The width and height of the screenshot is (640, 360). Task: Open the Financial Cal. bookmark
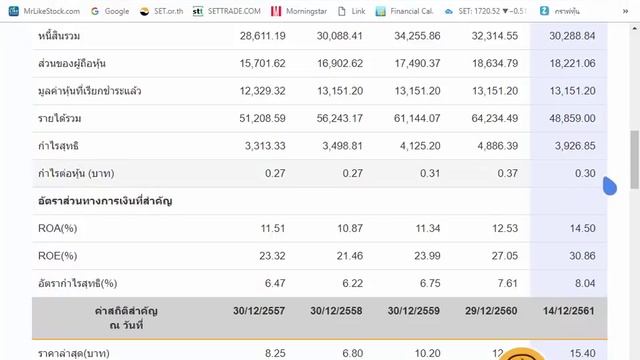click(404, 11)
